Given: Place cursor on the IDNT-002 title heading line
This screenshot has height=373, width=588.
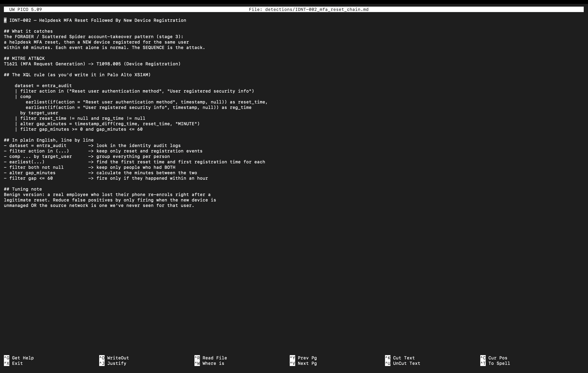Looking at the screenshot, I should pos(95,20).
